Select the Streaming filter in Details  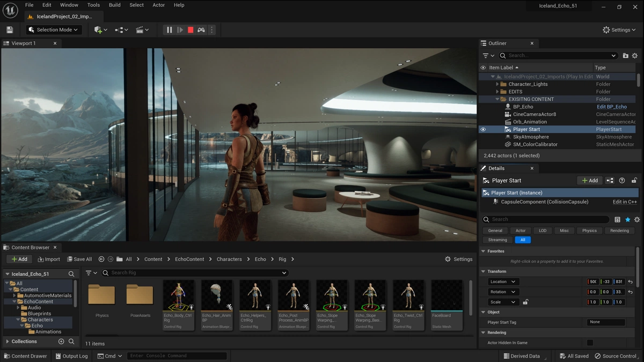click(497, 240)
